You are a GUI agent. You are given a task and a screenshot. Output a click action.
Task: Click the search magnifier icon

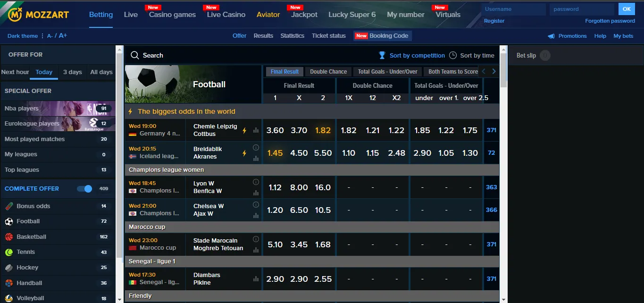tap(134, 55)
